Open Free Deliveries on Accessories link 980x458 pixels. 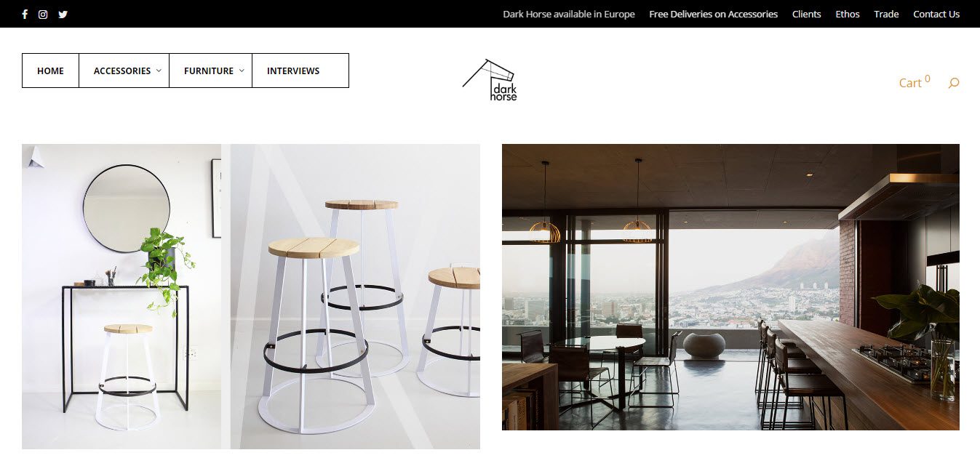pyautogui.click(x=713, y=14)
